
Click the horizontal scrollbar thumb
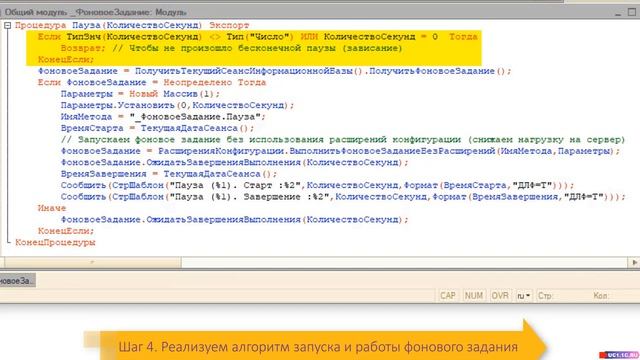(93, 262)
